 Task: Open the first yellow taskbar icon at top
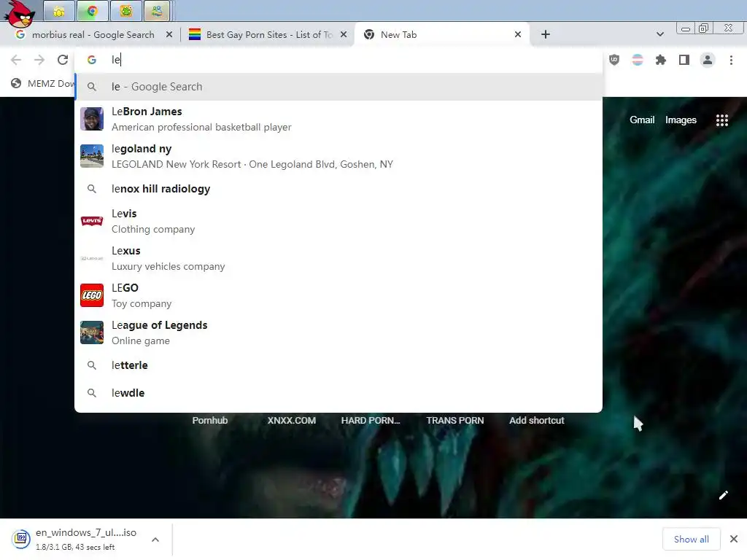click(x=59, y=11)
